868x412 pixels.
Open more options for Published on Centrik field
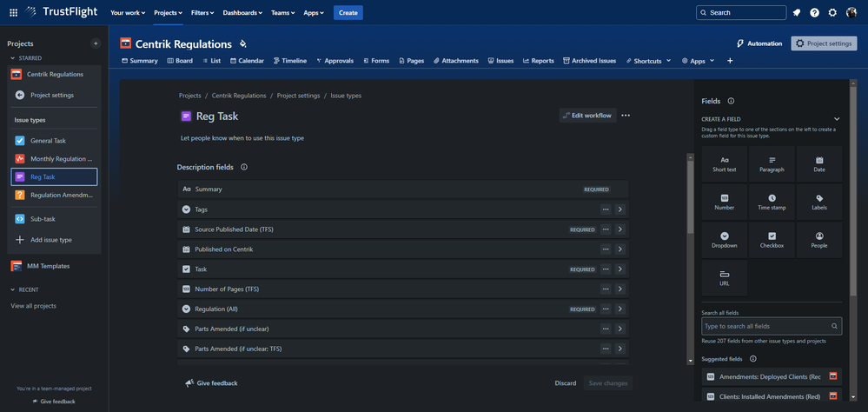pyautogui.click(x=606, y=249)
